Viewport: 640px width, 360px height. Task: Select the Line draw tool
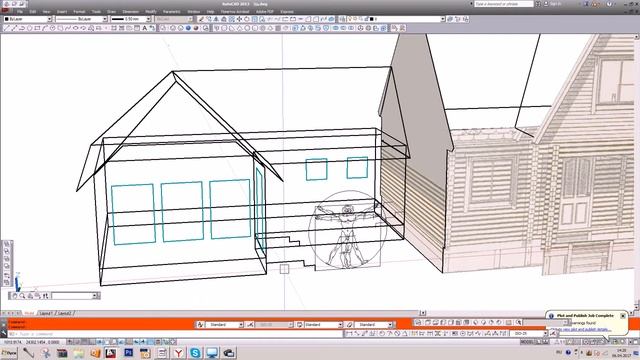[x=7, y=28]
